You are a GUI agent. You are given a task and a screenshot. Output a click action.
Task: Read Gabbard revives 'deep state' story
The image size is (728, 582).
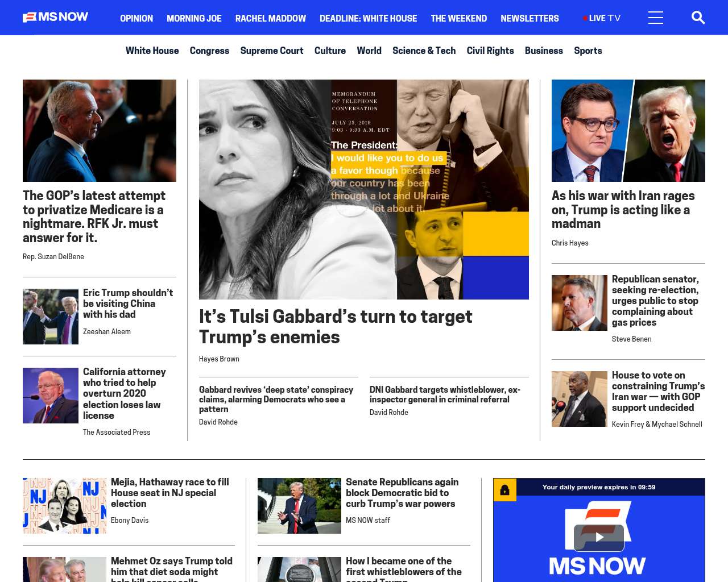tap(276, 399)
